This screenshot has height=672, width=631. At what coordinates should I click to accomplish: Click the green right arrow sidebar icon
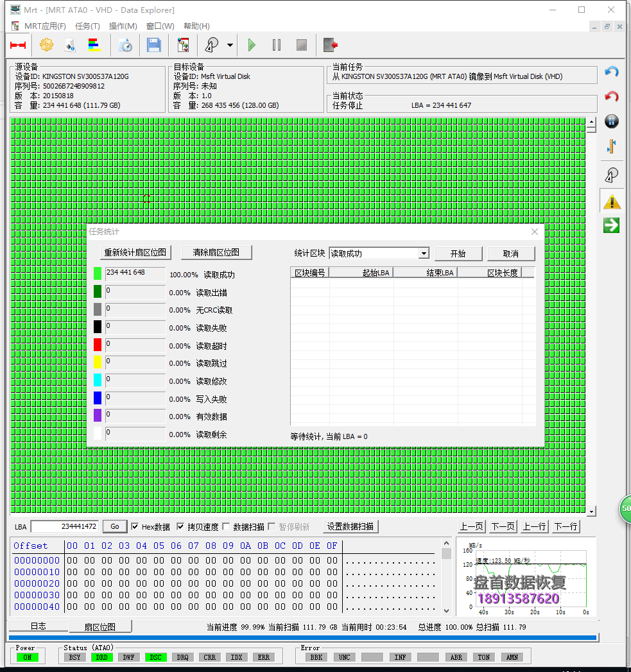coord(612,225)
